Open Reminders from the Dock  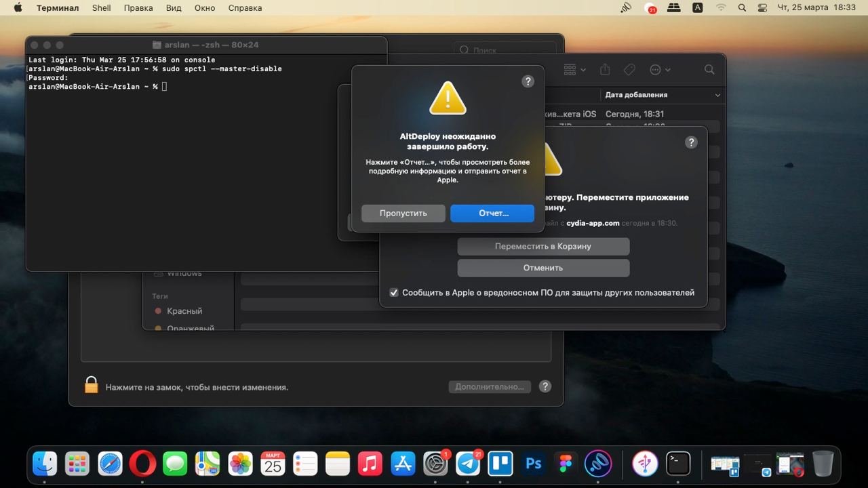[x=305, y=464]
